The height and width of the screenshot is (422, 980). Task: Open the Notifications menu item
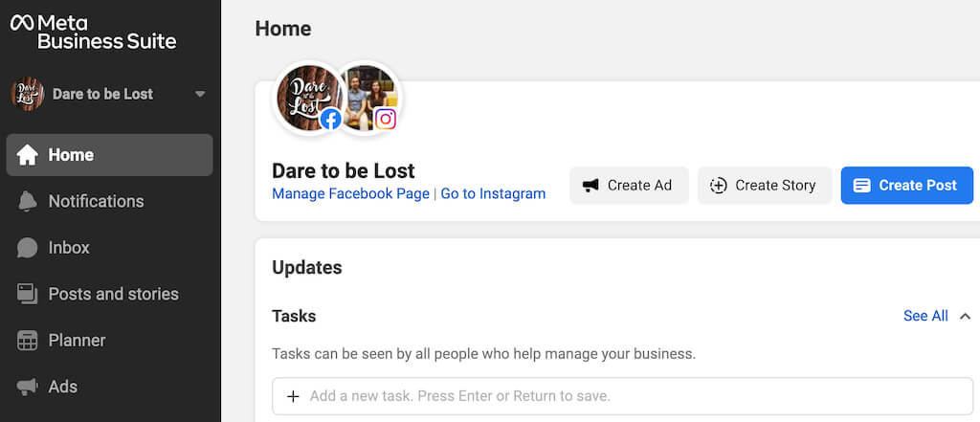(x=96, y=201)
